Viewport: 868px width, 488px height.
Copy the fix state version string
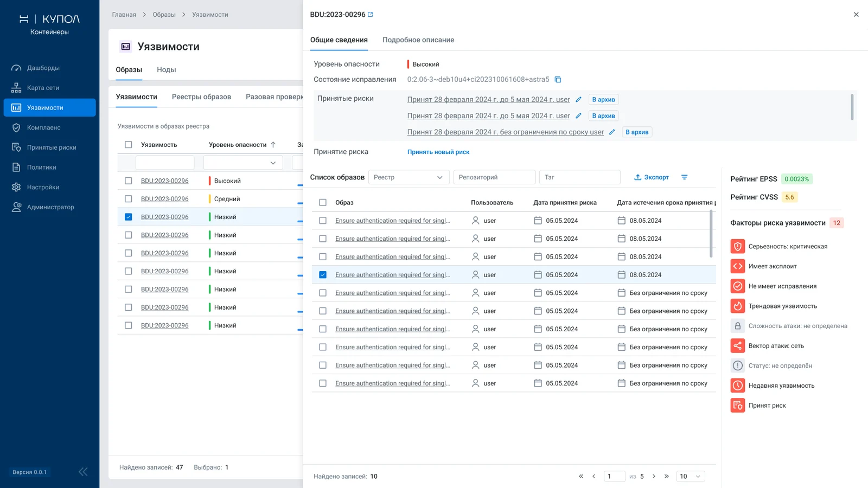pyautogui.click(x=558, y=80)
